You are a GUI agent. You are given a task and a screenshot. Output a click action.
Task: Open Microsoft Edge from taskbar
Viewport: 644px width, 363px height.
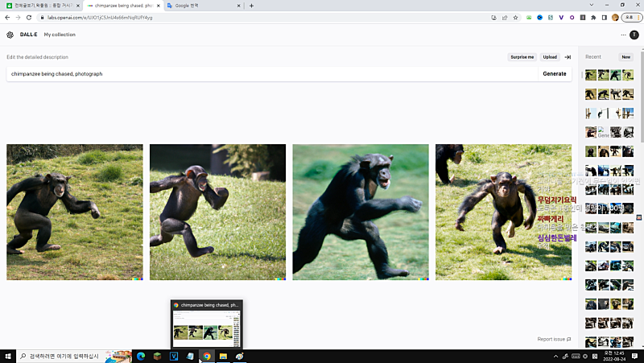point(141,356)
